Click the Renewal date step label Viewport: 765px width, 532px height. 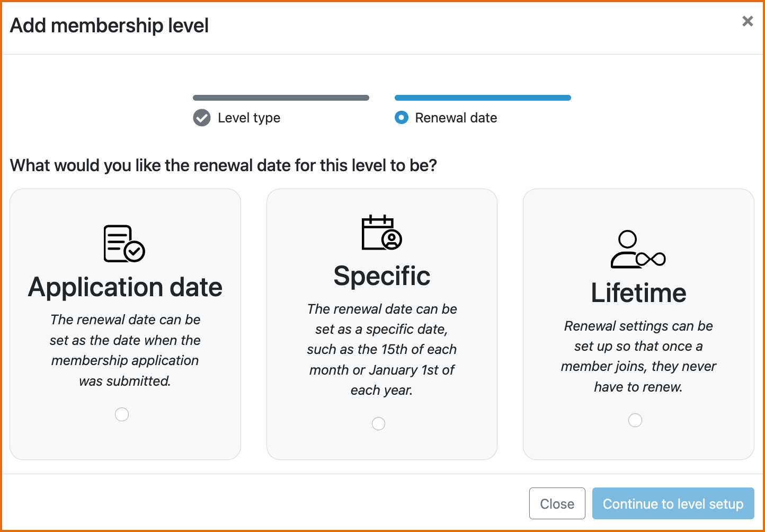pos(456,118)
